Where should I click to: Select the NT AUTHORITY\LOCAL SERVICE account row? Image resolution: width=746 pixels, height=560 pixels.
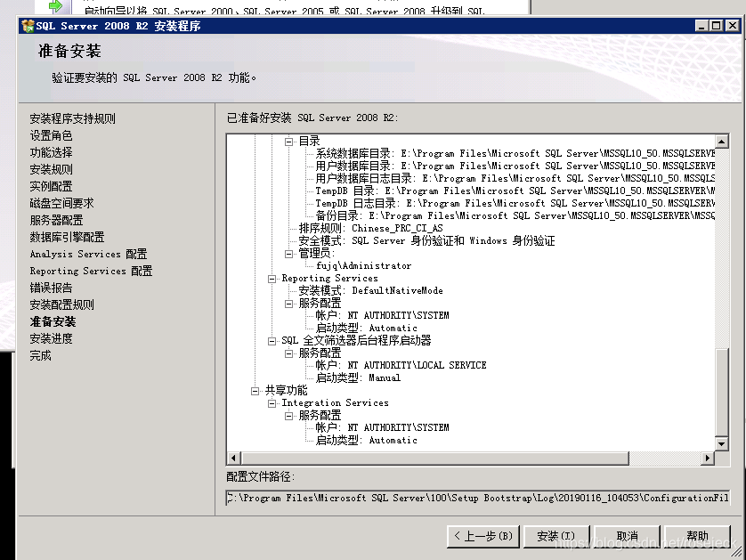click(401, 365)
